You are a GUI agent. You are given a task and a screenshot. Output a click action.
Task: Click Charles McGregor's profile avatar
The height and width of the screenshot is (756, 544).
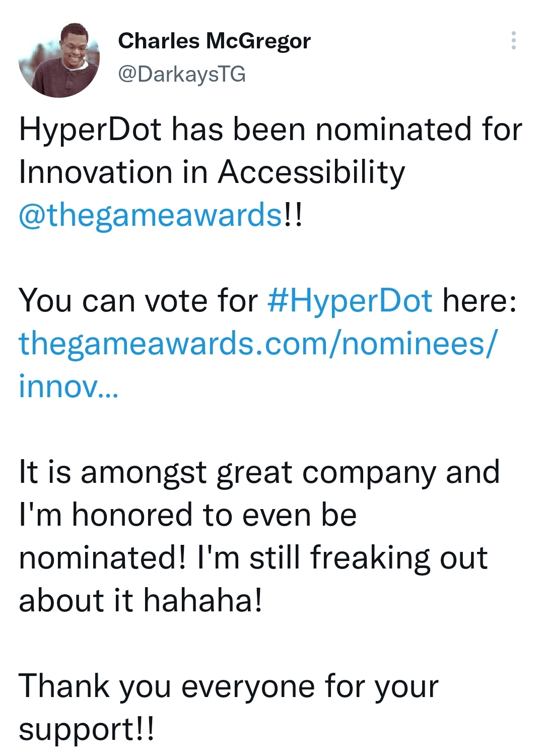coord(59,59)
